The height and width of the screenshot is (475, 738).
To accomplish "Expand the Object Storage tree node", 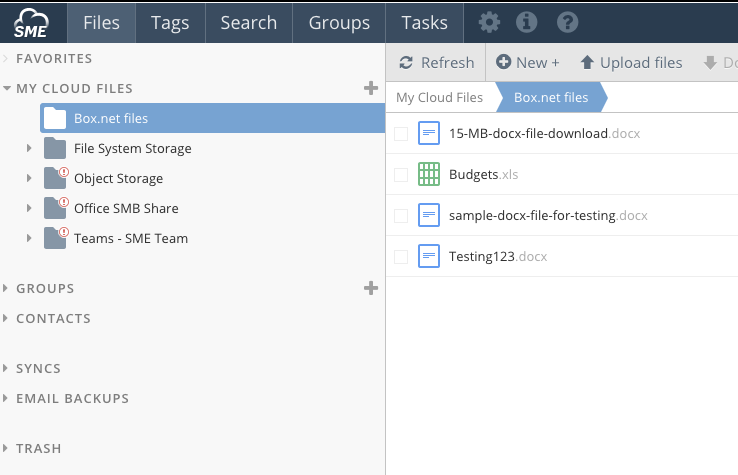I will [29, 179].
